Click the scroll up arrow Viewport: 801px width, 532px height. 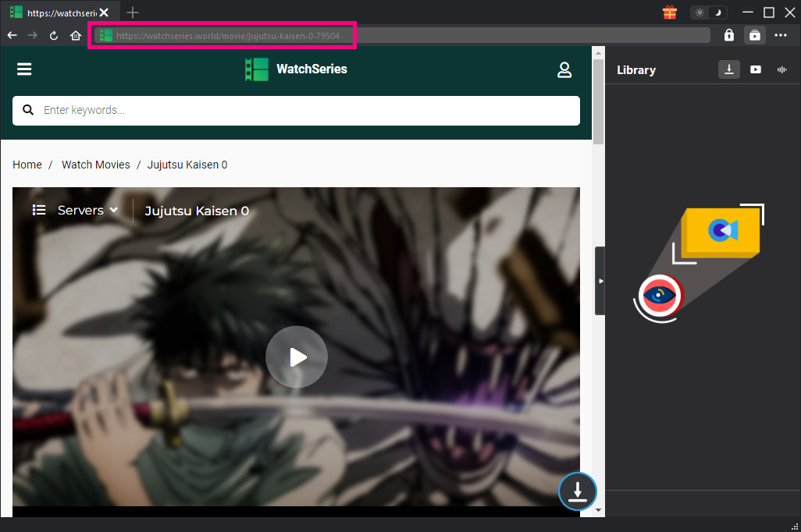(598, 52)
